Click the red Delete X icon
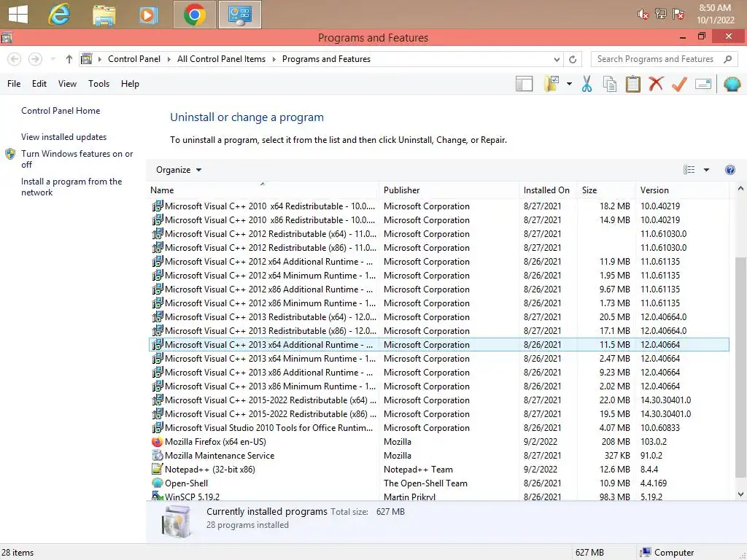This screenshot has width=747, height=560. [656, 84]
